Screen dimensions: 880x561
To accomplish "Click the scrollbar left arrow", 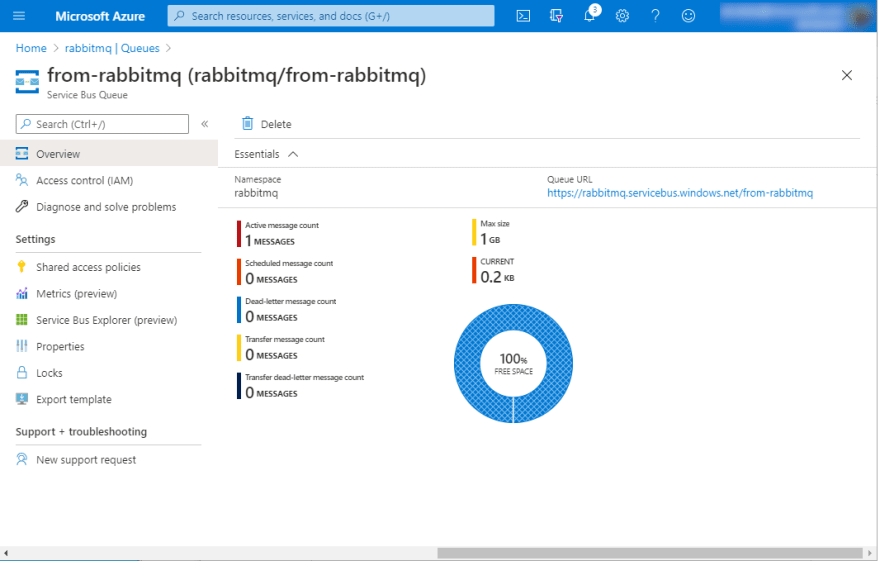I will tap(6, 553).
